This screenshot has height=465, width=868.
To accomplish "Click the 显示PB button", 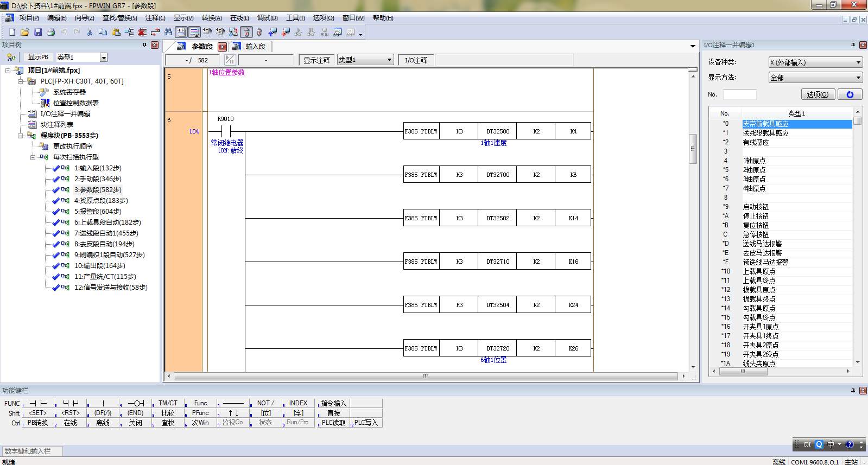I will coord(38,57).
